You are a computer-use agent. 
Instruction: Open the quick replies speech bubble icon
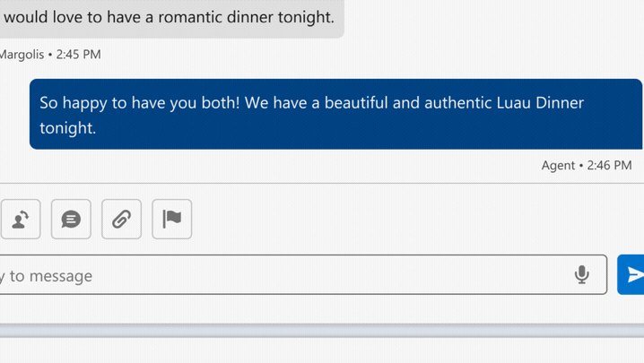(x=71, y=220)
